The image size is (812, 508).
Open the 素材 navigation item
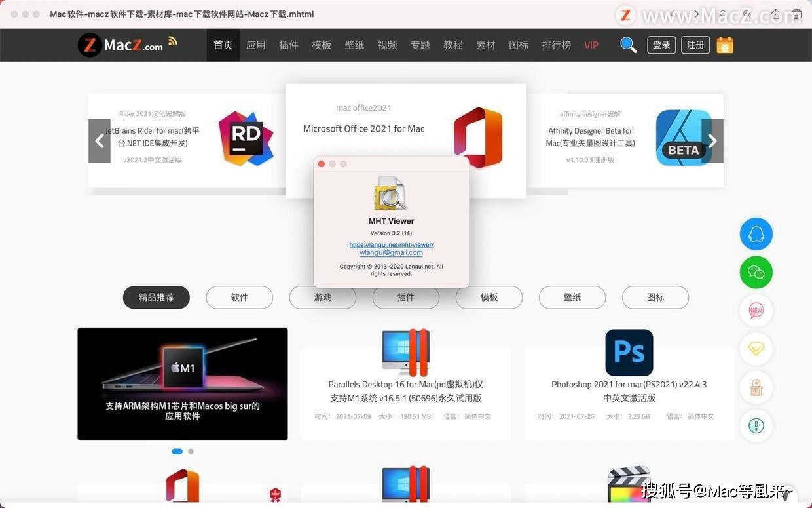pos(486,45)
